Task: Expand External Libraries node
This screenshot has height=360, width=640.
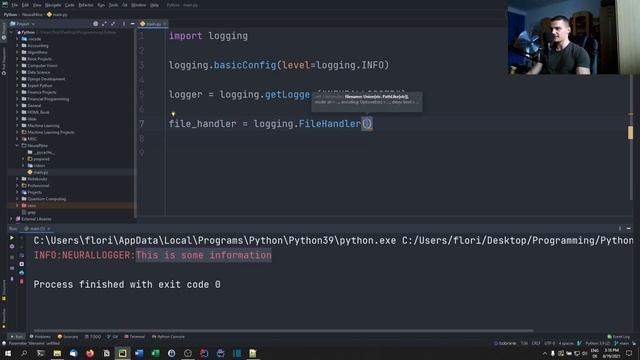Action: 12,219
